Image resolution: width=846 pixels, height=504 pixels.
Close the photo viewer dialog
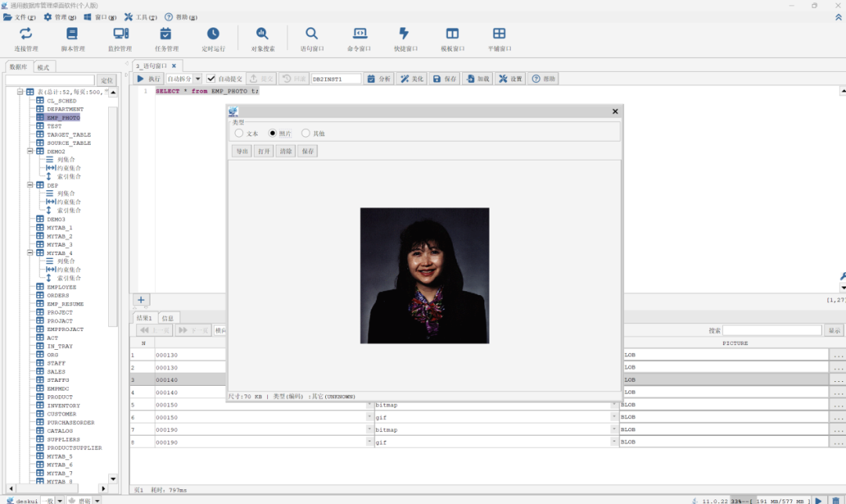tap(615, 111)
